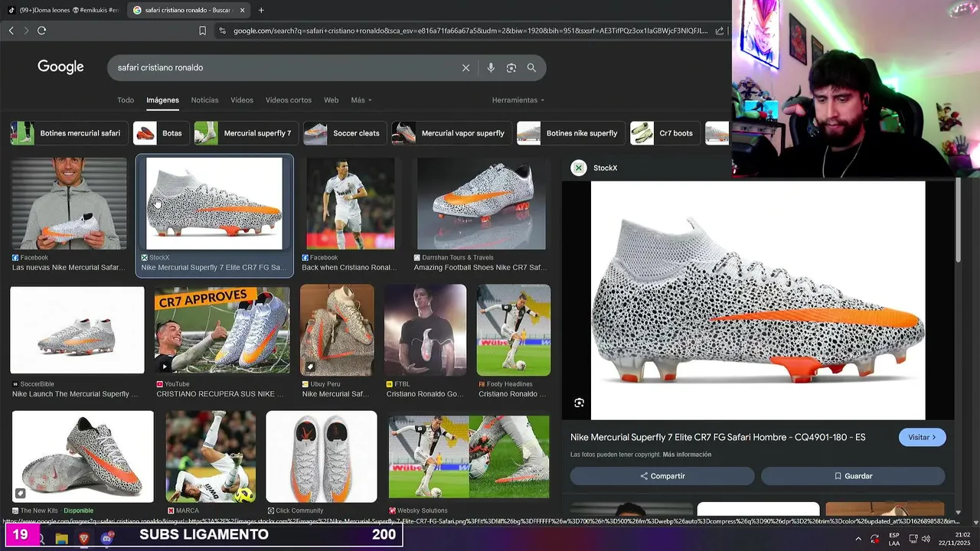The height and width of the screenshot is (551, 980).
Task: Open the 'Videos cortos' results tab
Action: pyautogui.click(x=289, y=100)
